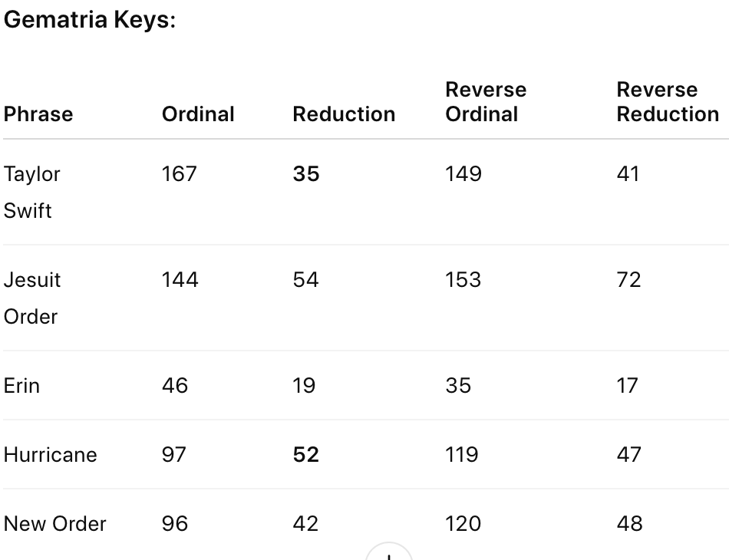The image size is (729, 560).
Task: Select the Erin phrase cell
Action: click(21, 386)
